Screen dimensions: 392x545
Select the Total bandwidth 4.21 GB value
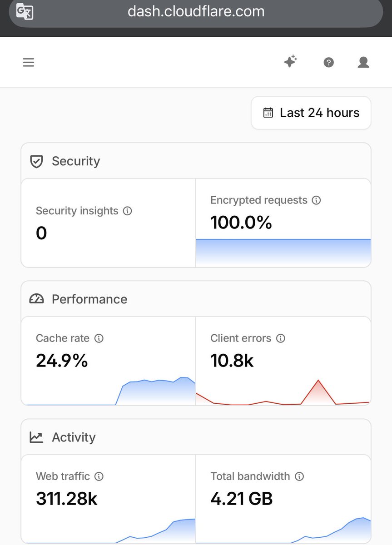coord(242,499)
